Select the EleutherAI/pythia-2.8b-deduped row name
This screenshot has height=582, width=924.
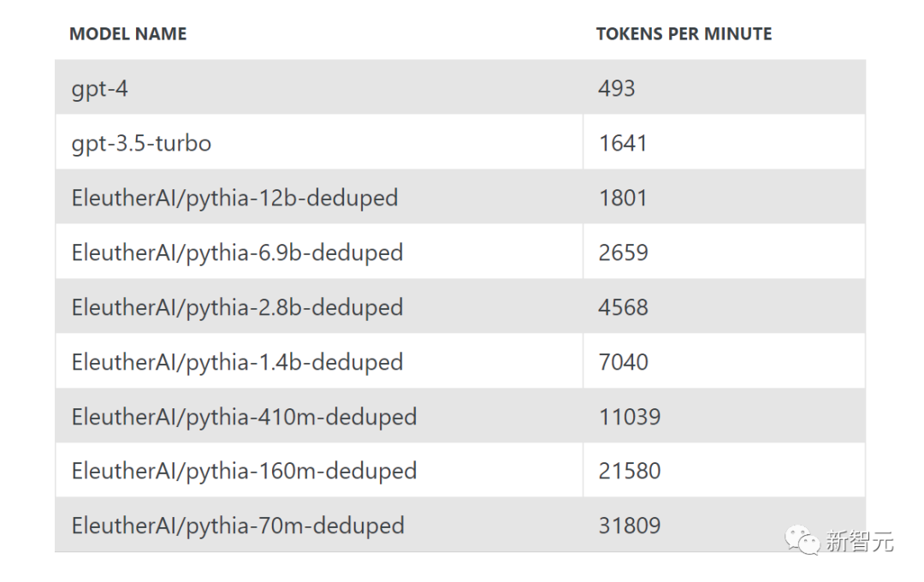(x=237, y=307)
